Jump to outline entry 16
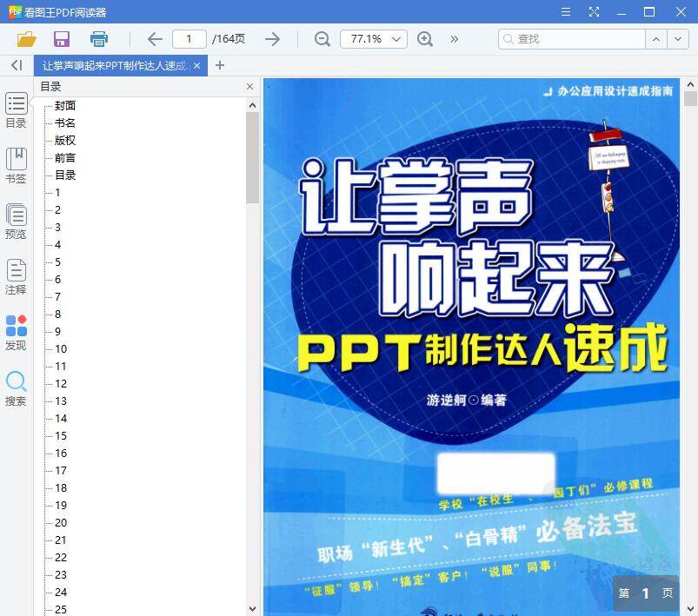 61,453
